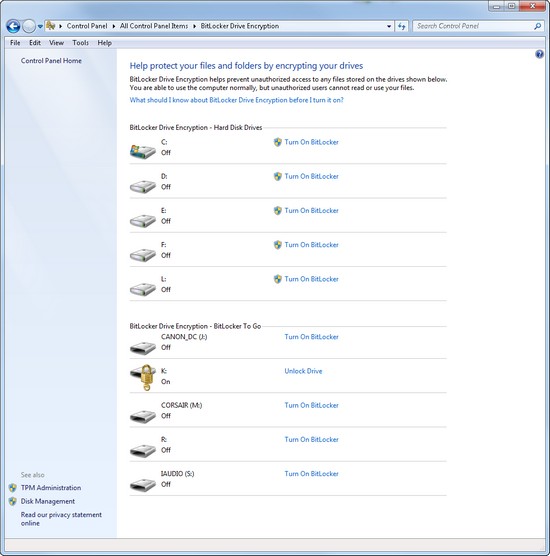Screen dimensions: 550x556
Task: Turn On BitLocker for CORSAIR (M:)
Action: click(311, 405)
